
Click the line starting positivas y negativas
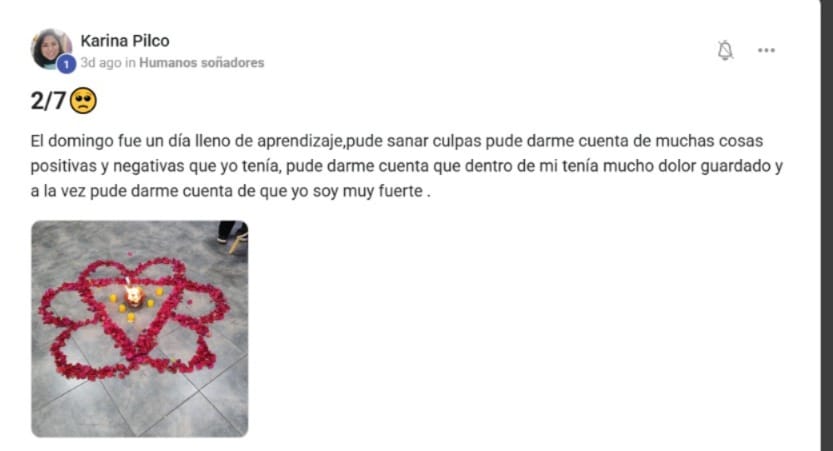click(x=406, y=166)
